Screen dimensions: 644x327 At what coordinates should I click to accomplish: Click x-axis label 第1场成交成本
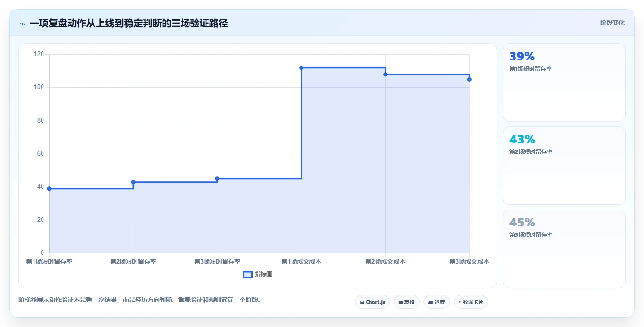[301, 261]
